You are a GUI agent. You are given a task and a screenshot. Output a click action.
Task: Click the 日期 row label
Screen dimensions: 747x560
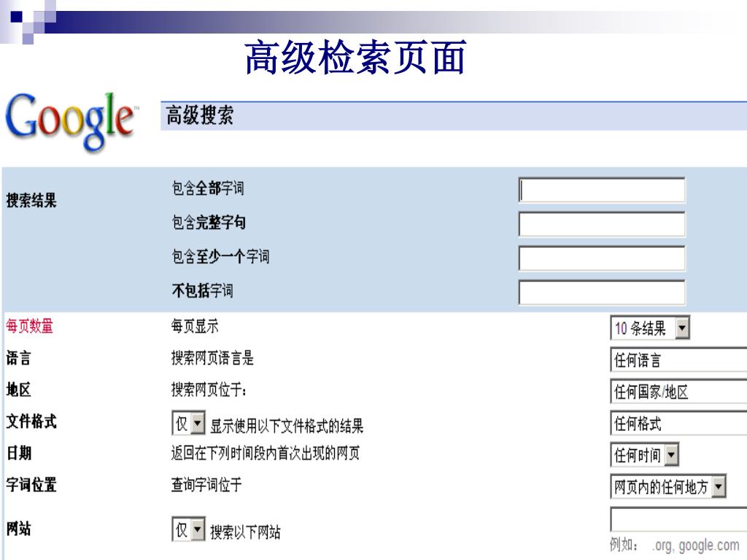(x=19, y=453)
